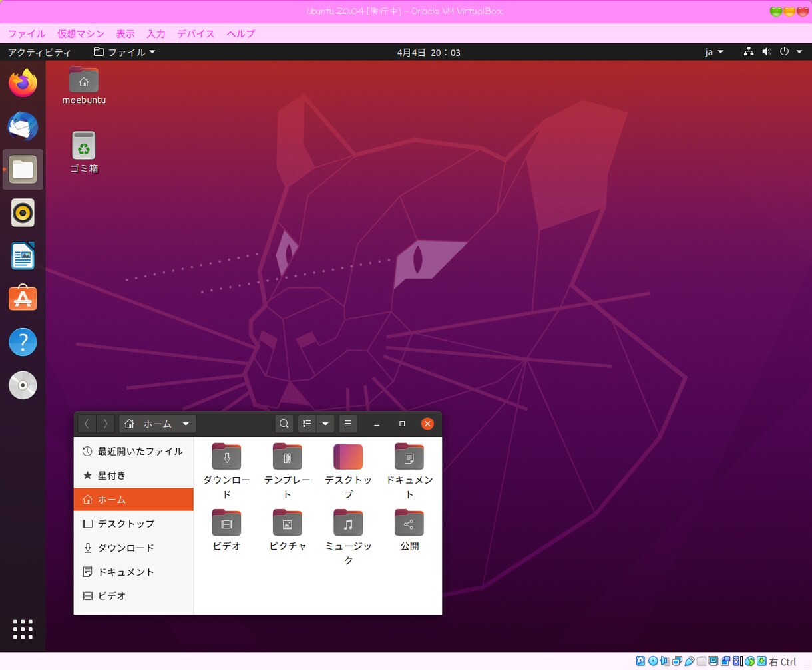Select the ダウンロード folder icon
Viewport: 812px width, 670px height.
point(226,457)
